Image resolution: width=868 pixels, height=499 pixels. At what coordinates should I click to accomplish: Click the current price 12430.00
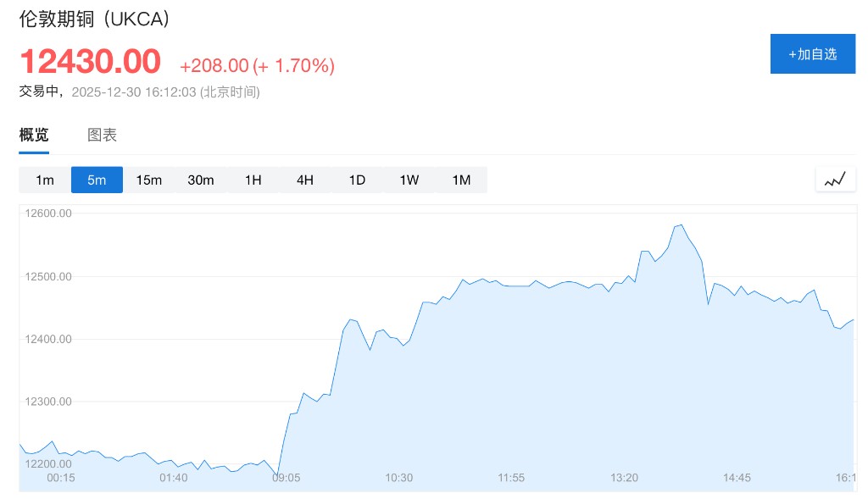(x=90, y=62)
